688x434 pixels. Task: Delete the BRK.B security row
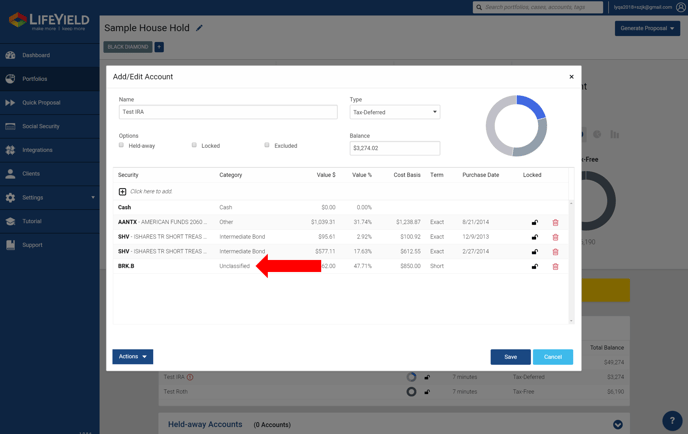click(555, 267)
